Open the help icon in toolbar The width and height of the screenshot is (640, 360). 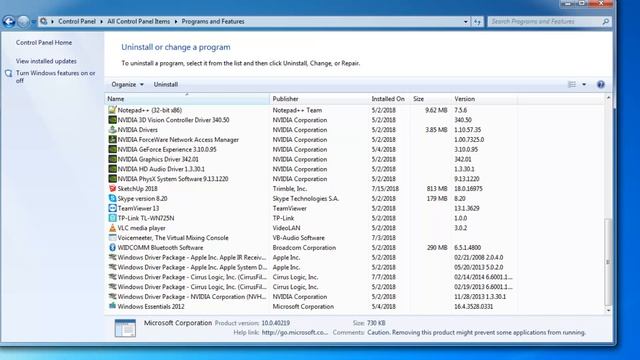coord(600,84)
